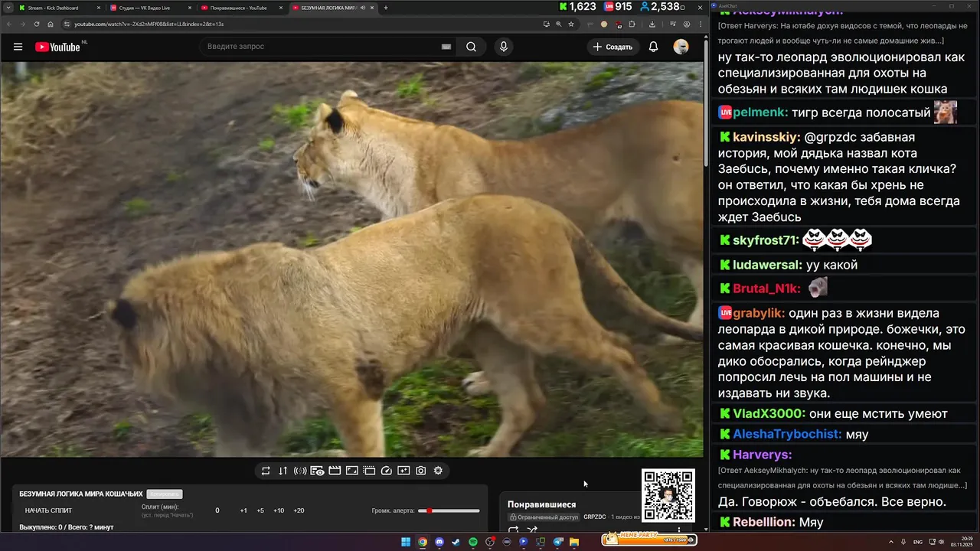
Task: Toggle playlist loop in Понравившиеся panel
Action: click(514, 530)
